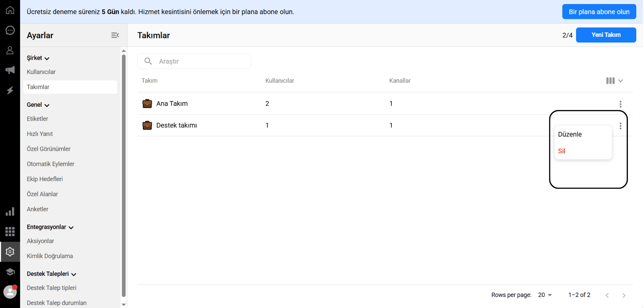Screen dimensions: 644x308
Task: Collapse the Destek Talepleri section
Action: 52,274
